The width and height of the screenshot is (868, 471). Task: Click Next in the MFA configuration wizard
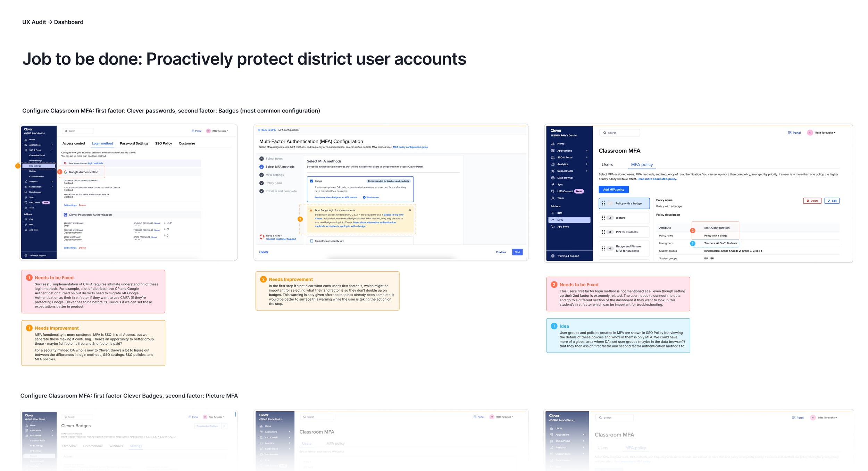[517, 252]
